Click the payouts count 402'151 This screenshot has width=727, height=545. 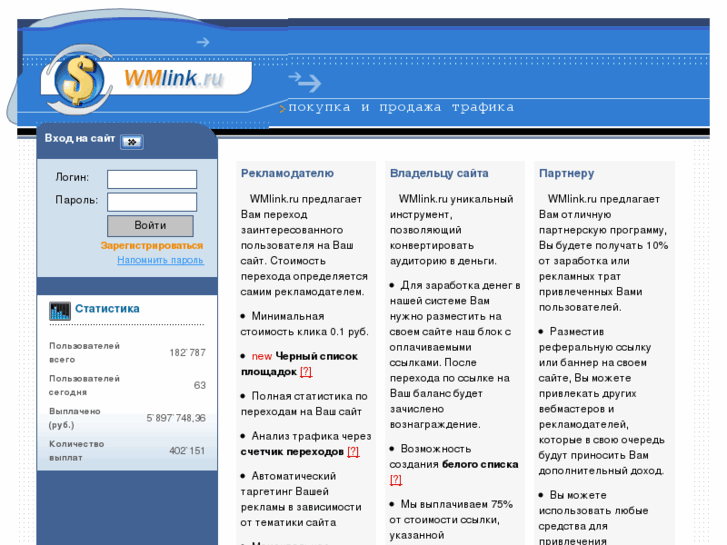coord(187,450)
